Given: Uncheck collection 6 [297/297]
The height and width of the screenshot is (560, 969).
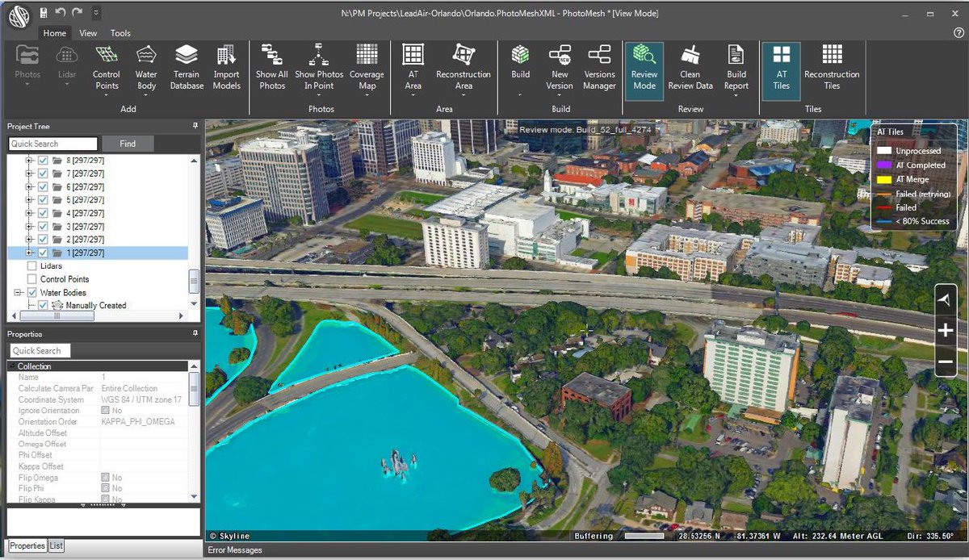Looking at the screenshot, I should pyautogui.click(x=43, y=186).
